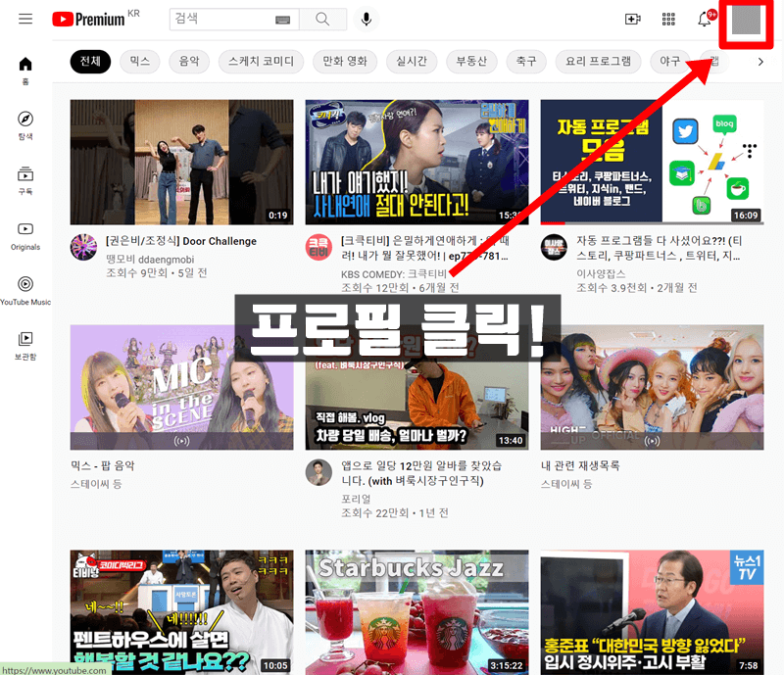The width and height of the screenshot is (784, 675).
Task: Click the magnifier search button
Action: click(323, 19)
